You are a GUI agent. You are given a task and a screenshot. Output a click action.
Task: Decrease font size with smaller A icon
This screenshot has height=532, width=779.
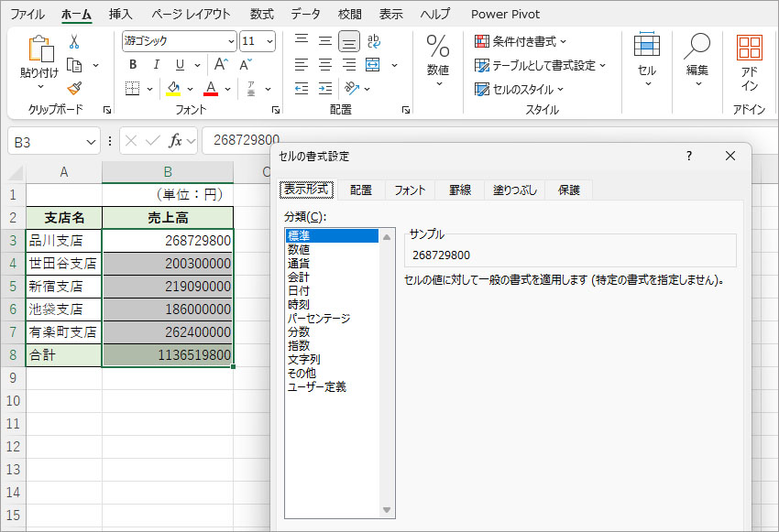click(x=246, y=64)
